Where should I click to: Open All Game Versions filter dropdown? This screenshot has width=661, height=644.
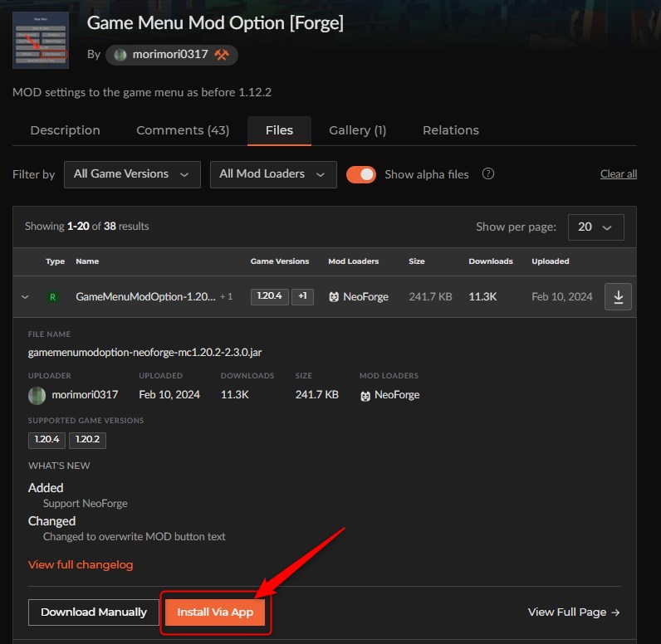point(132,174)
